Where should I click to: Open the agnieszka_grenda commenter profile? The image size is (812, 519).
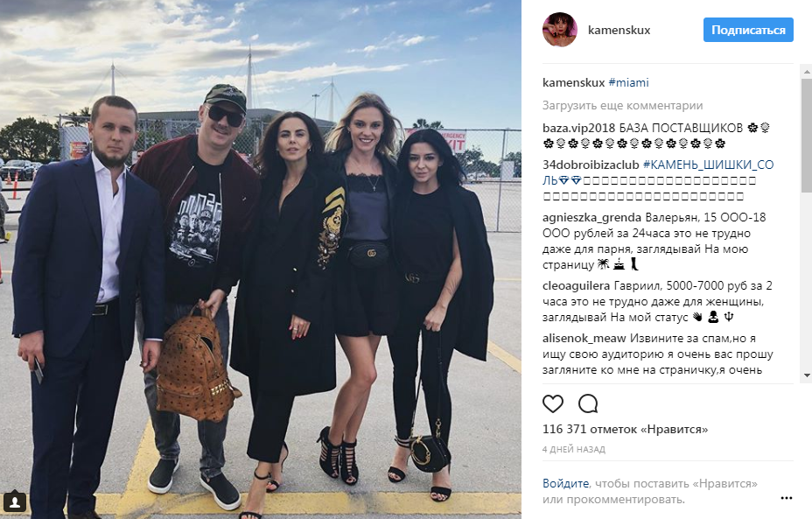click(x=591, y=218)
